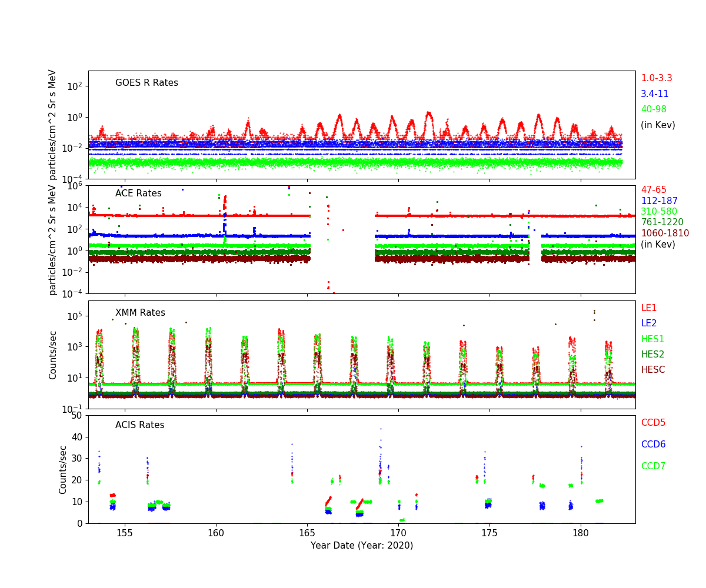706x588 pixels.
Task: Select the blue 3.4-11 legend label
Action: tap(654, 94)
